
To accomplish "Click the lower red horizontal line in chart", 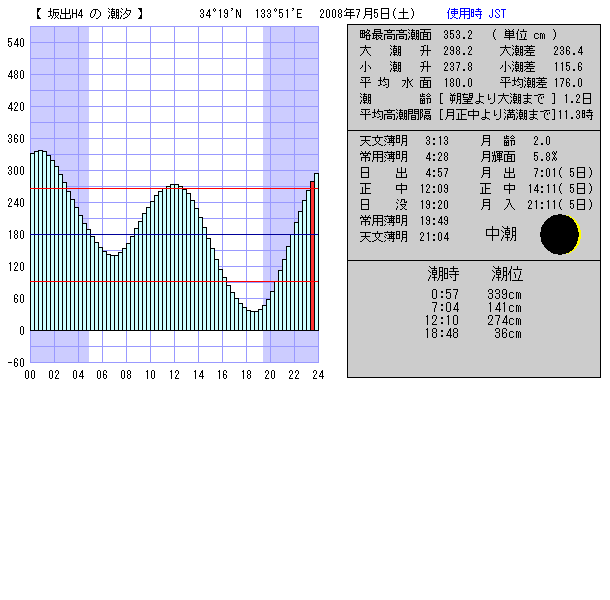I will coord(174,281).
